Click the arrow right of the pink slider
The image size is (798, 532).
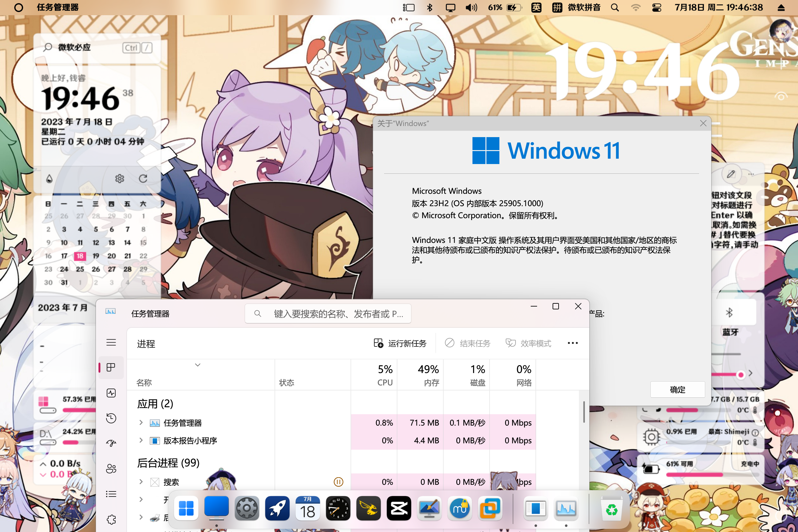pyautogui.click(x=750, y=374)
